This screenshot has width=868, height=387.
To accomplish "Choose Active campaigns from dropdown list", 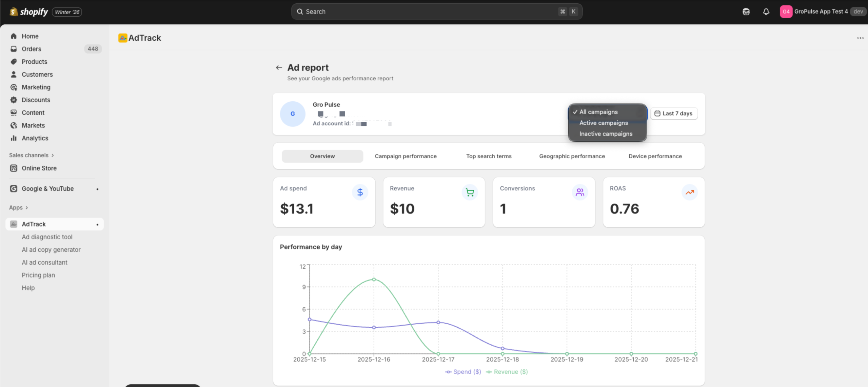I will (604, 123).
